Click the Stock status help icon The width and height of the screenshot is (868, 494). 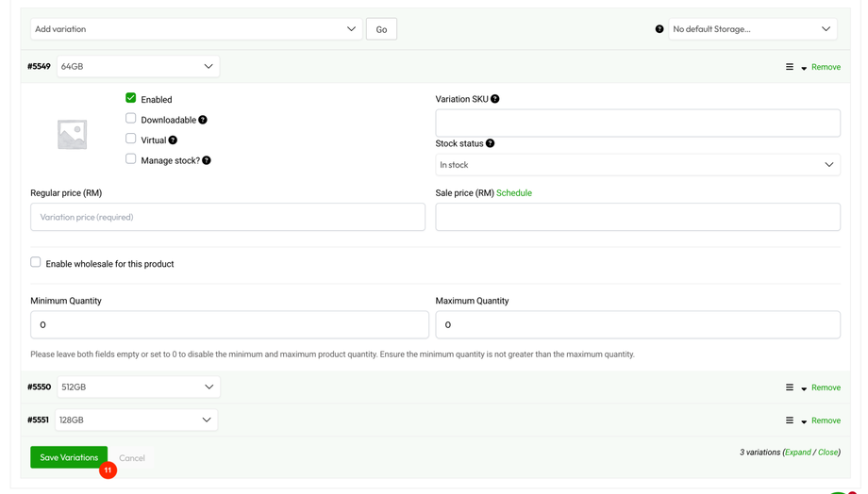coord(490,143)
